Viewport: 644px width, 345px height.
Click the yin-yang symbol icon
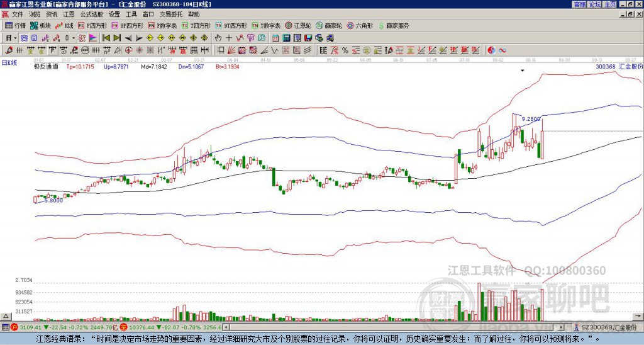click(x=491, y=50)
